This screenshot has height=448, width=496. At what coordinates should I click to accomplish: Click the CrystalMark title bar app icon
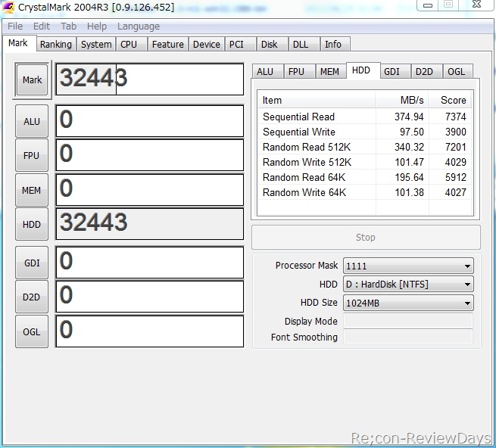pos(8,8)
